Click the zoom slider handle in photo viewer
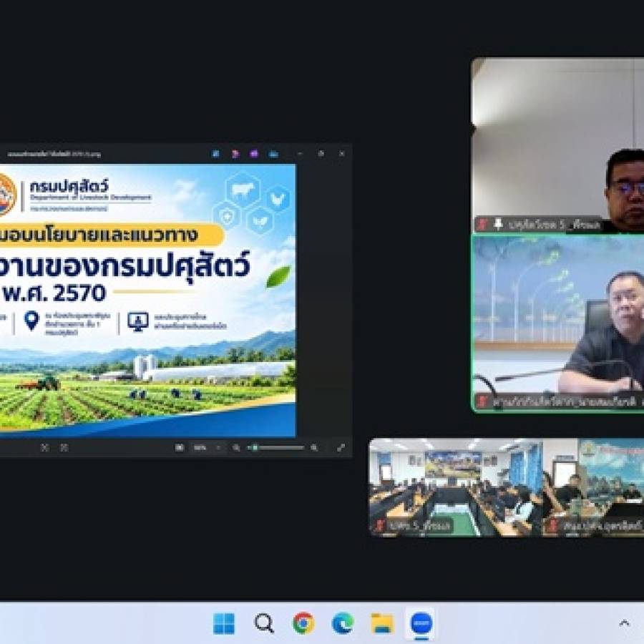 [x=255, y=448]
